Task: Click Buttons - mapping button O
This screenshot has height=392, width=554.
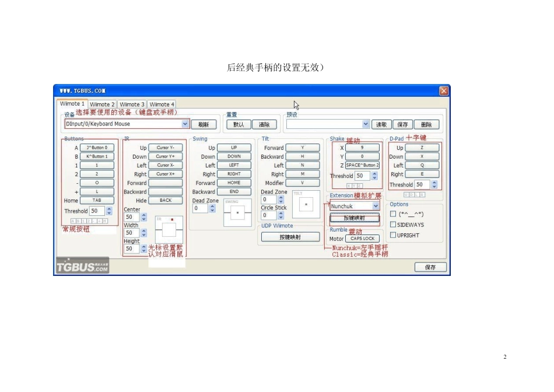Action: 97,183
